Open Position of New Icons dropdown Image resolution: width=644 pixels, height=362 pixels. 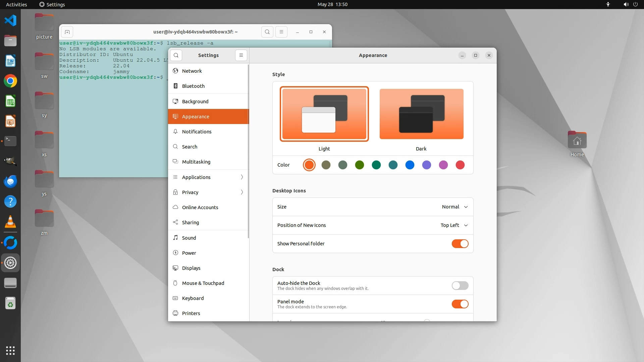[x=454, y=225]
